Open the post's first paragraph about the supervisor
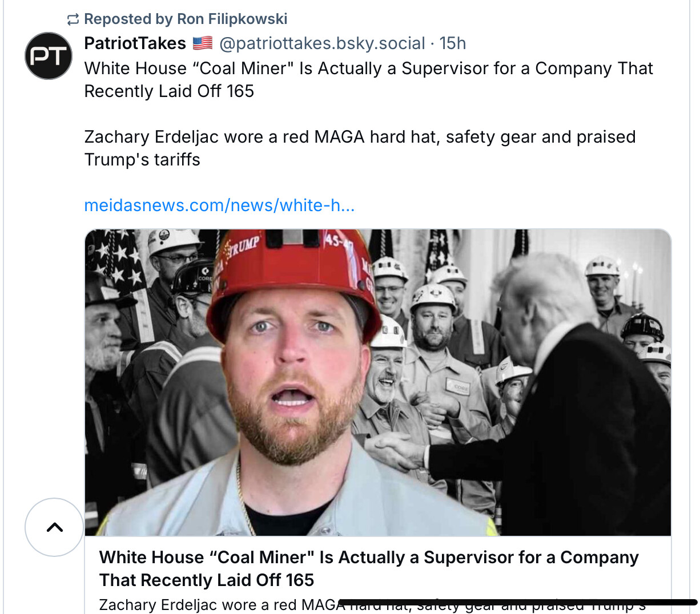This screenshot has width=700, height=614. pyautogui.click(x=368, y=79)
